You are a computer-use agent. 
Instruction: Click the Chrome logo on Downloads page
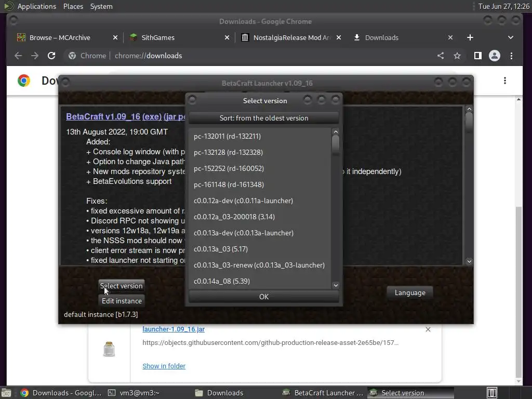click(24, 81)
